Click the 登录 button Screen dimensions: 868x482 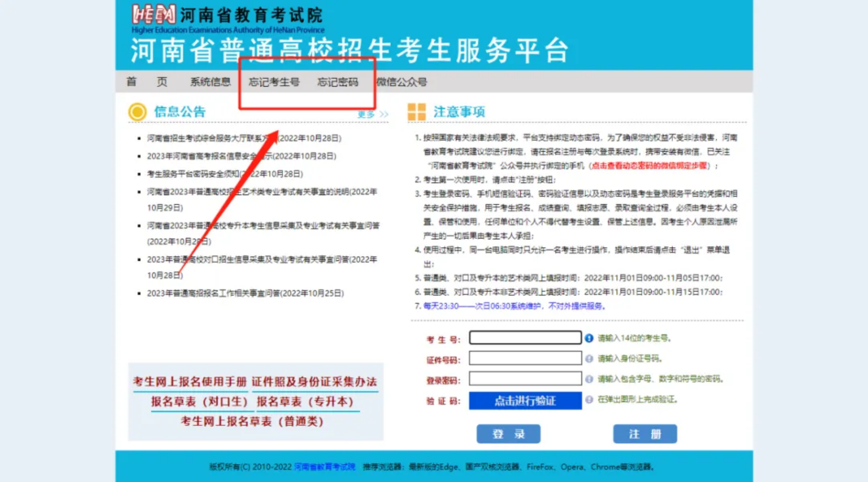508,434
